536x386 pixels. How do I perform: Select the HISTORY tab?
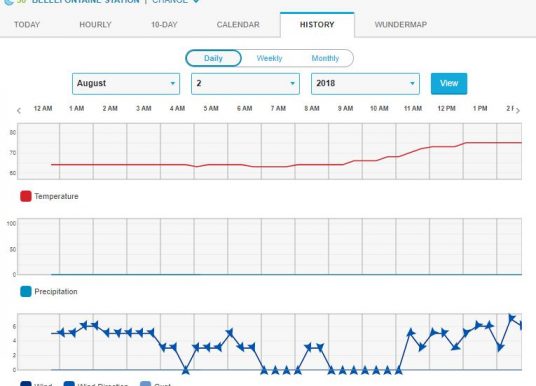317,25
